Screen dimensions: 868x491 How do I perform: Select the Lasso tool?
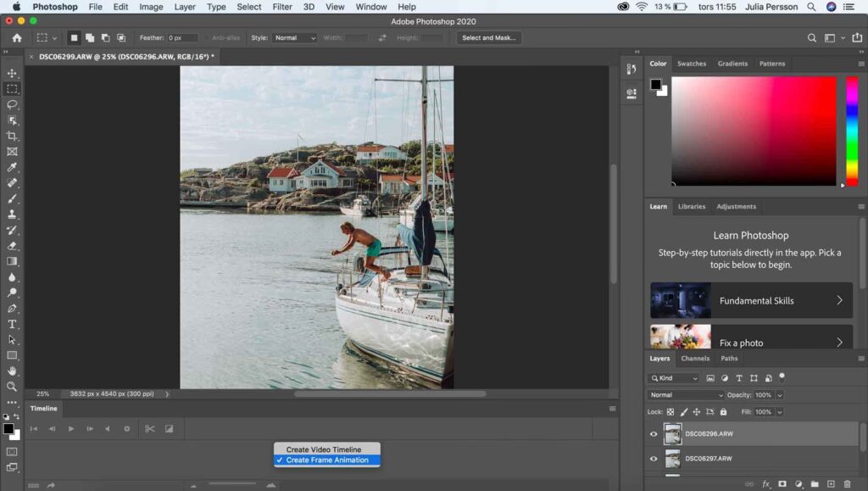12,104
